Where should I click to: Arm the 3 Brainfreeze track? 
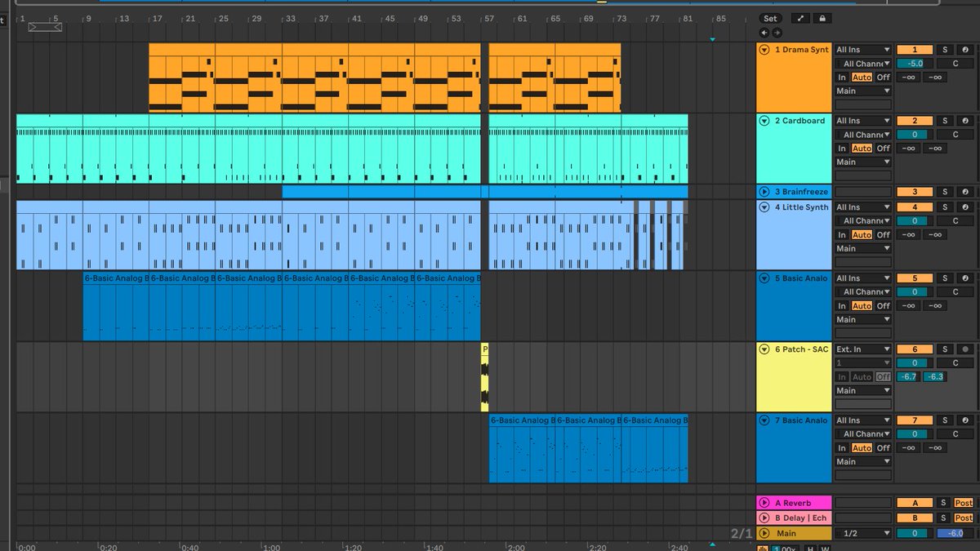966,192
